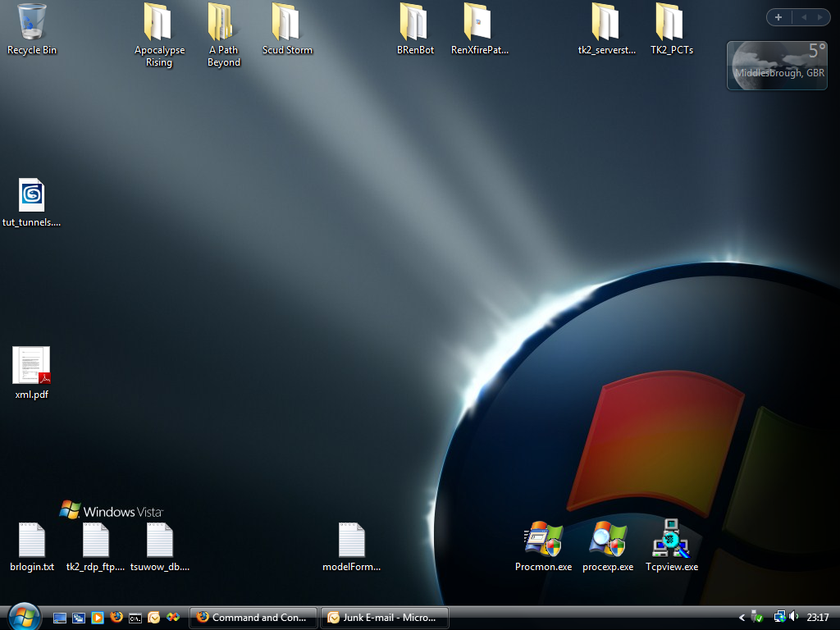Open the Windows Start orb
This screenshot has width=840, height=630.
click(x=24, y=616)
